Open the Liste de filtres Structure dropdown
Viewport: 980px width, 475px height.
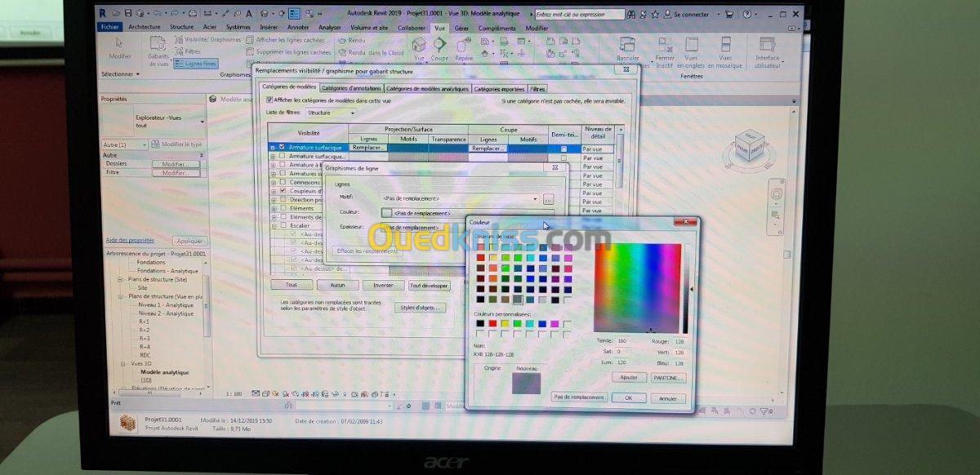coord(331,113)
